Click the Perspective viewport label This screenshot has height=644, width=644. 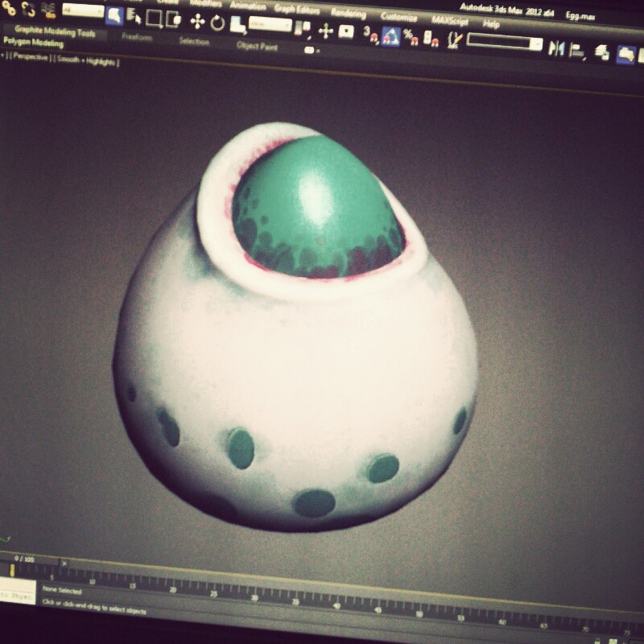tap(30, 56)
